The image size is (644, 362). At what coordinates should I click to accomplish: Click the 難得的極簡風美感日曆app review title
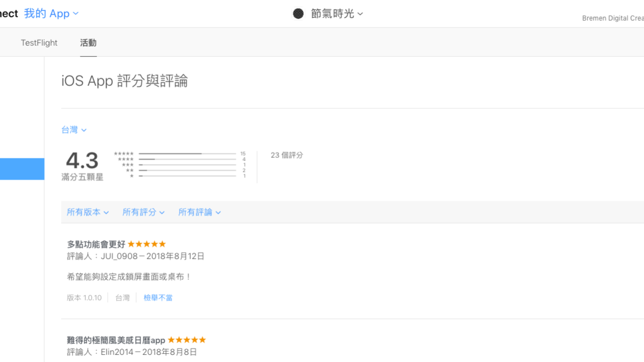[x=116, y=340]
